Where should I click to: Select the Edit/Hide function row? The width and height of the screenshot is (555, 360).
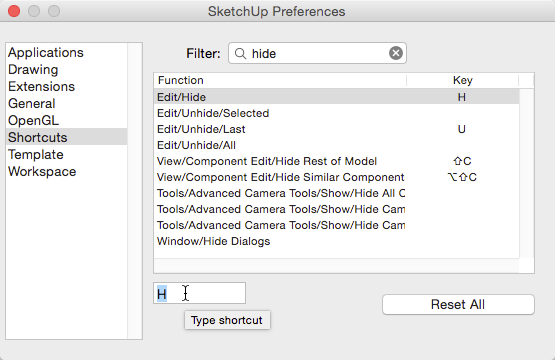(x=337, y=97)
